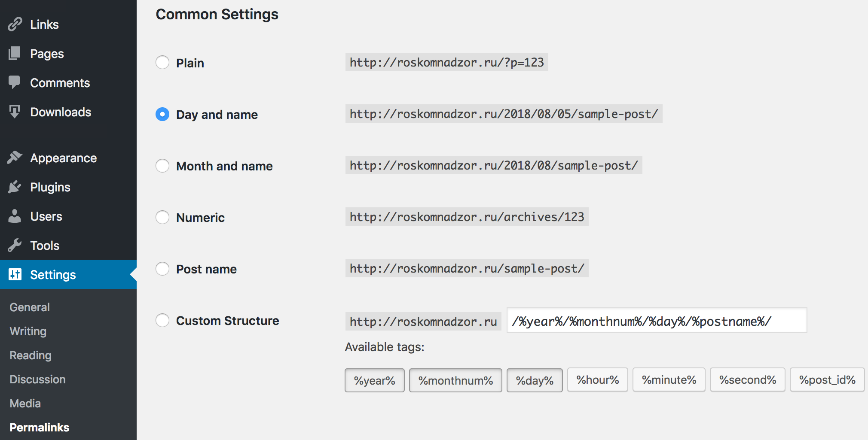868x440 pixels.
Task: Open the Comments menu label
Action: pos(60,83)
